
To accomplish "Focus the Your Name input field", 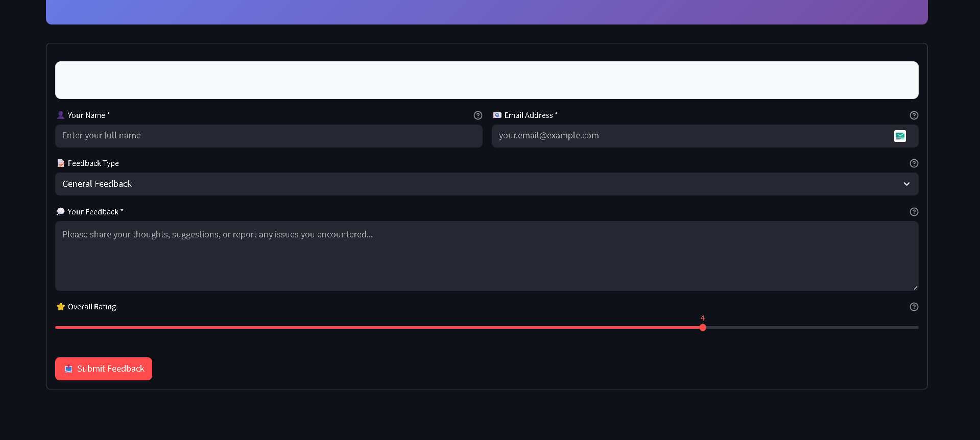I will pos(269,136).
